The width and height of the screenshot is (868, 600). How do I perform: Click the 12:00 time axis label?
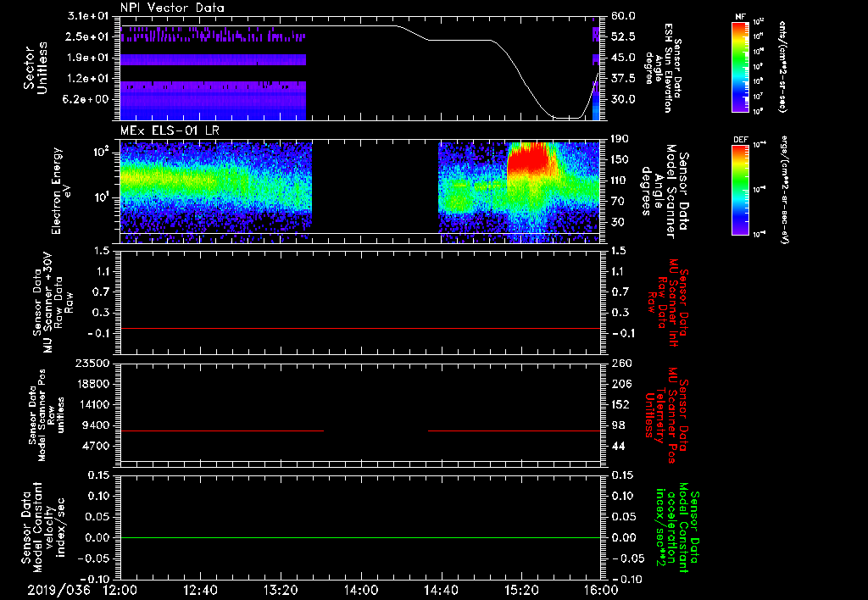click(x=120, y=590)
